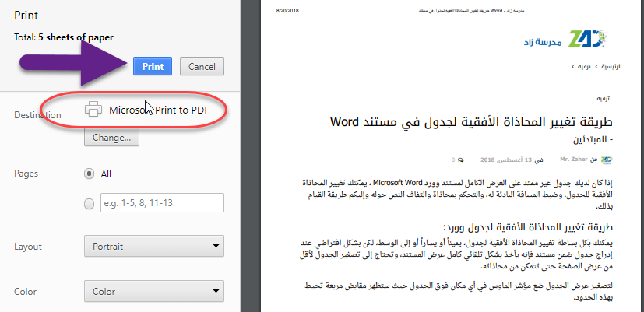This screenshot has width=644, height=312.
Task: Open the Change destination dialog
Action: 111,138
